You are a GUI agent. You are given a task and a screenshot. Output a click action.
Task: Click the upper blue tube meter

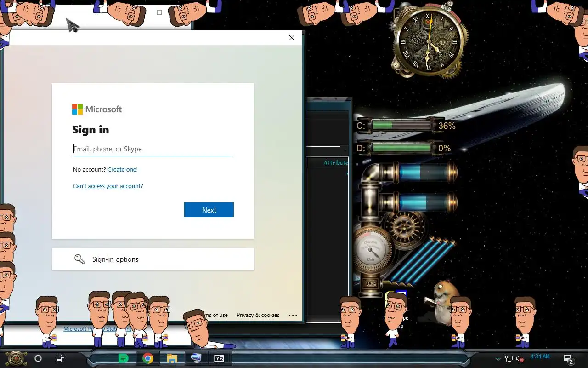tap(422, 173)
